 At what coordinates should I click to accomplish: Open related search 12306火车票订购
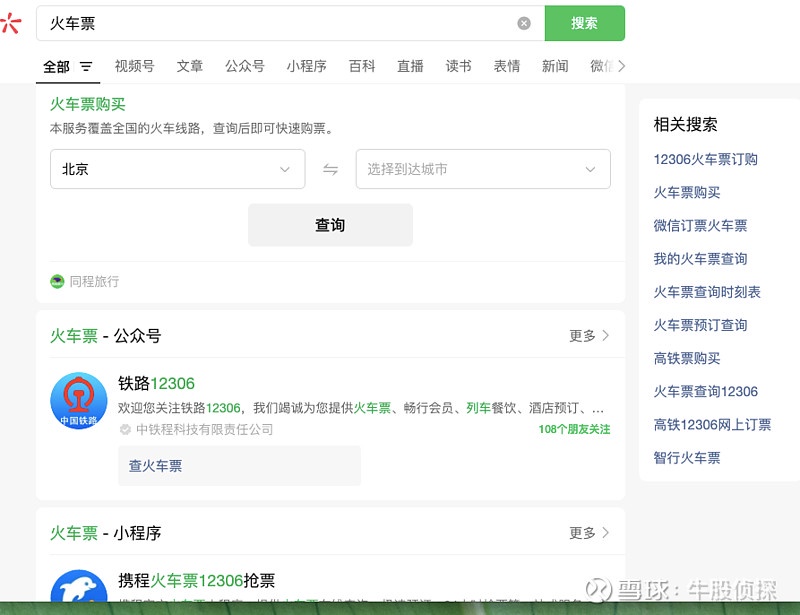(705, 159)
